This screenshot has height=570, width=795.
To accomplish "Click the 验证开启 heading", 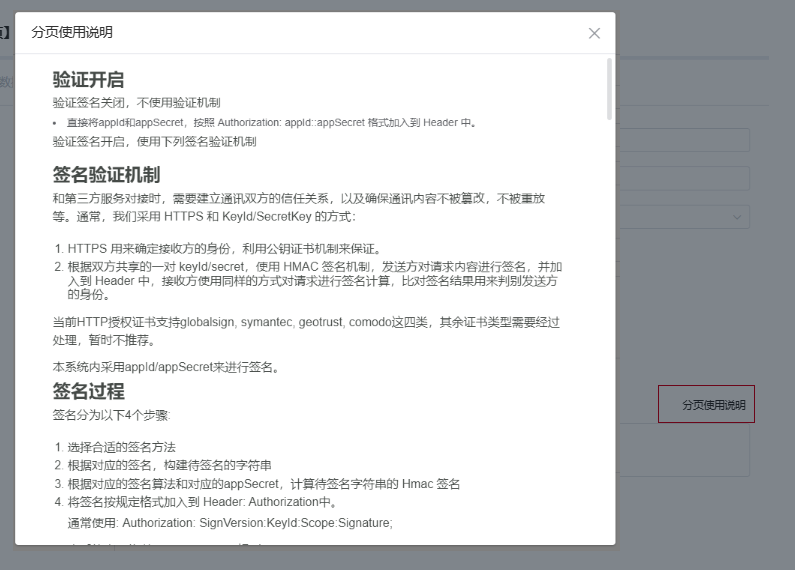I will point(88,80).
